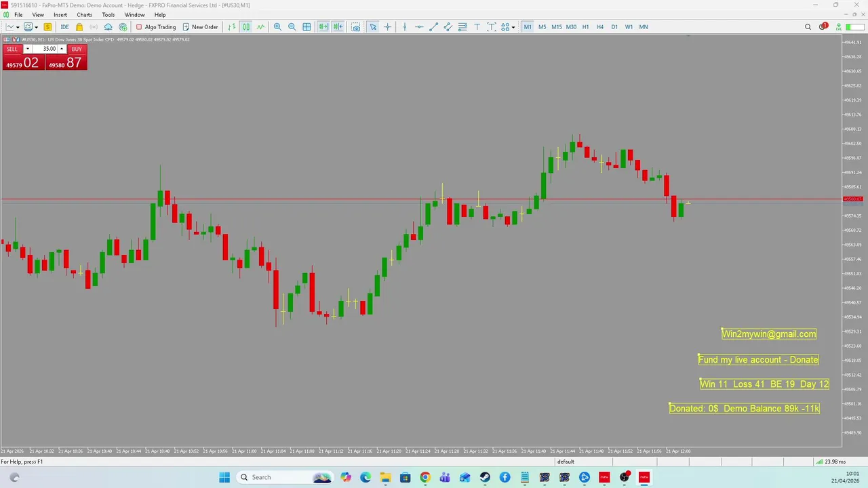Click the 23.98 ms connection status
The height and width of the screenshot is (488, 868).
830,462
